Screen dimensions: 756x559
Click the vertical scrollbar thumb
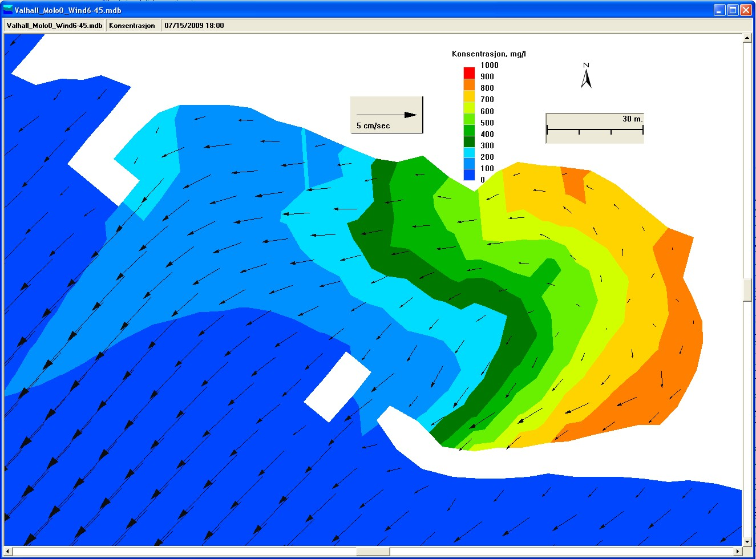(x=747, y=290)
